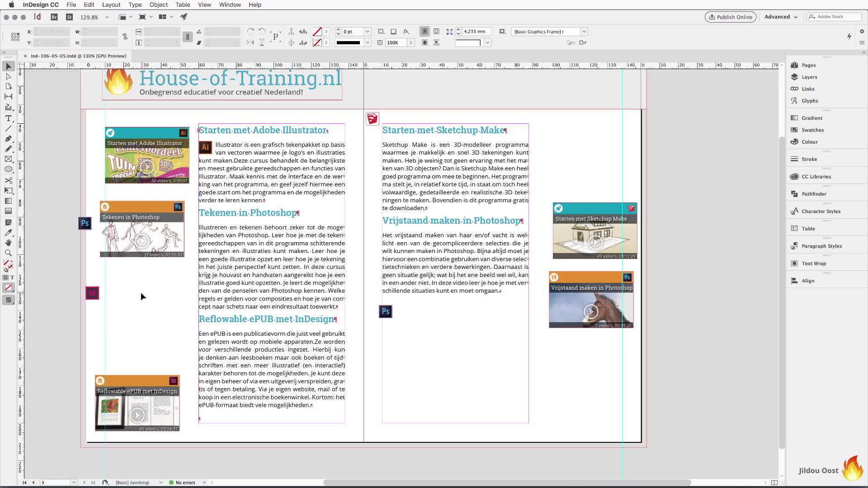Toggle the Apply None color button
This screenshot has width=868, height=488.
pos(8,288)
